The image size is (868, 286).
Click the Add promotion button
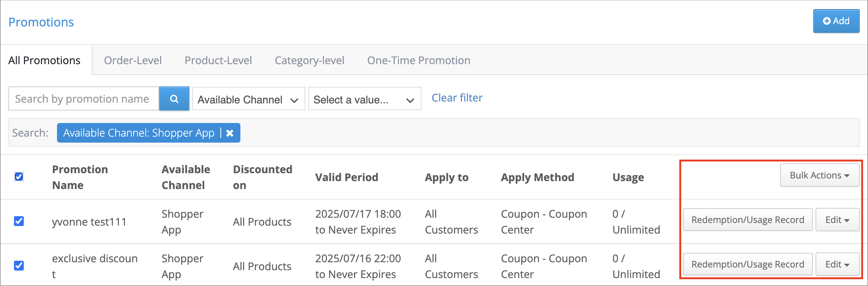[836, 21]
